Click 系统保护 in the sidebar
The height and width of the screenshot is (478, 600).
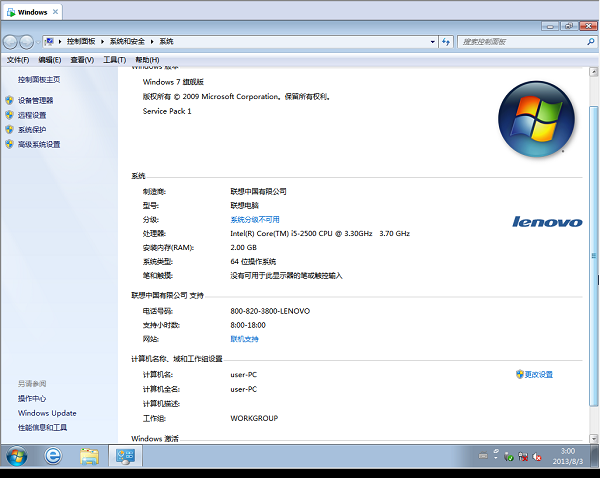[32, 129]
